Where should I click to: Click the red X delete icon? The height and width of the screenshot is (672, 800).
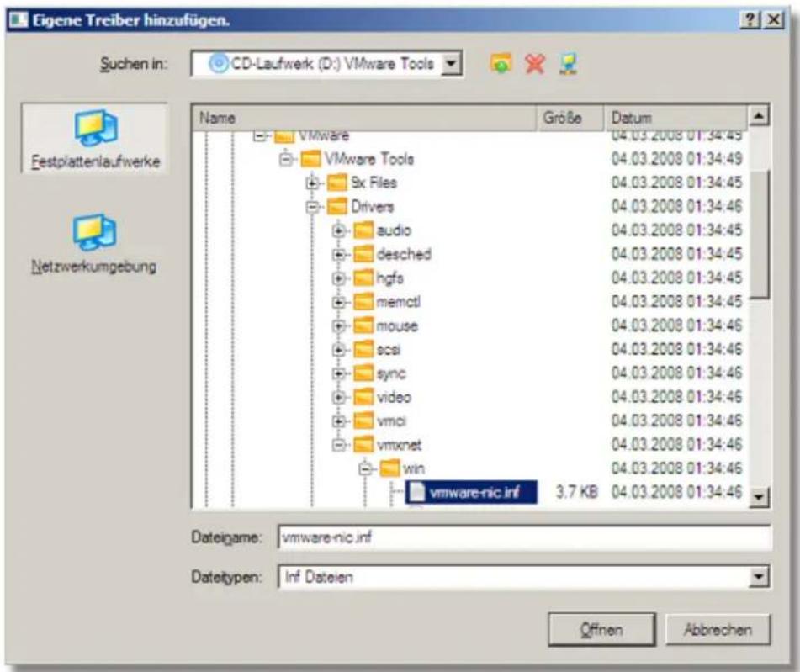click(x=535, y=64)
